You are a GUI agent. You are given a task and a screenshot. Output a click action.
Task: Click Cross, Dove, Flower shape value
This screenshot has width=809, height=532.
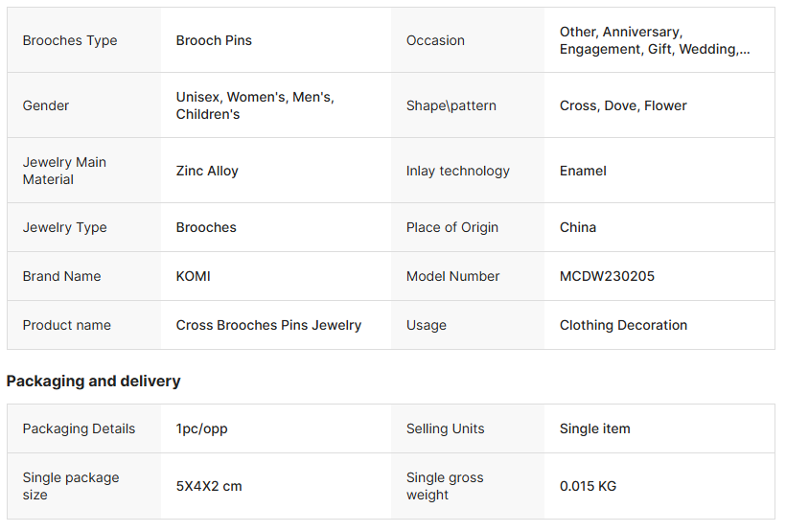pos(623,105)
